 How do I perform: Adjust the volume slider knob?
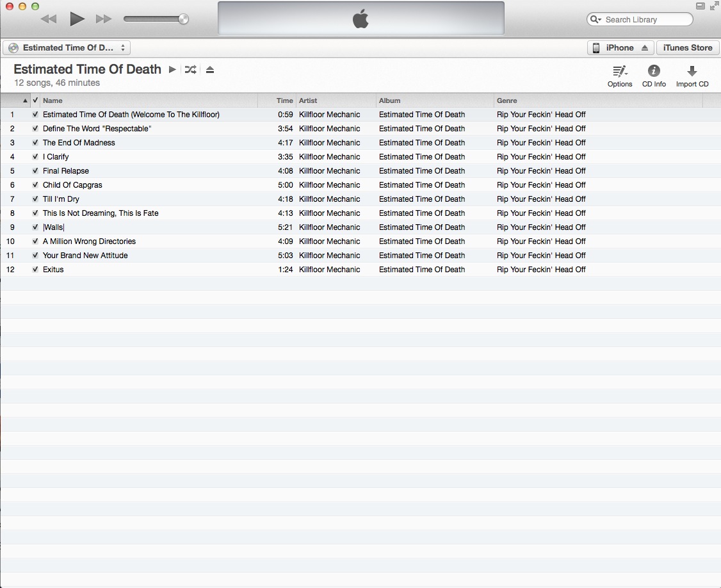coord(183,19)
